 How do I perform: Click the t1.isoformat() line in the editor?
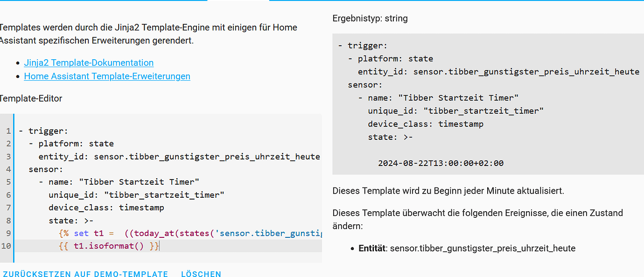109,246
